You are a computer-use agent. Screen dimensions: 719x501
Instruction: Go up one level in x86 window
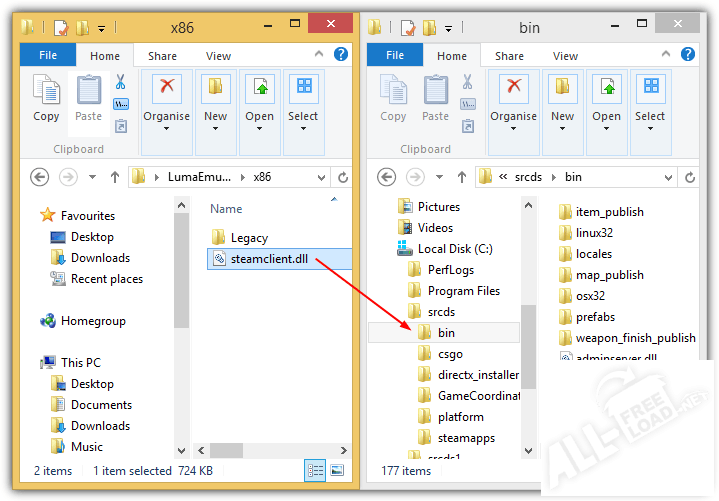(115, 177)
